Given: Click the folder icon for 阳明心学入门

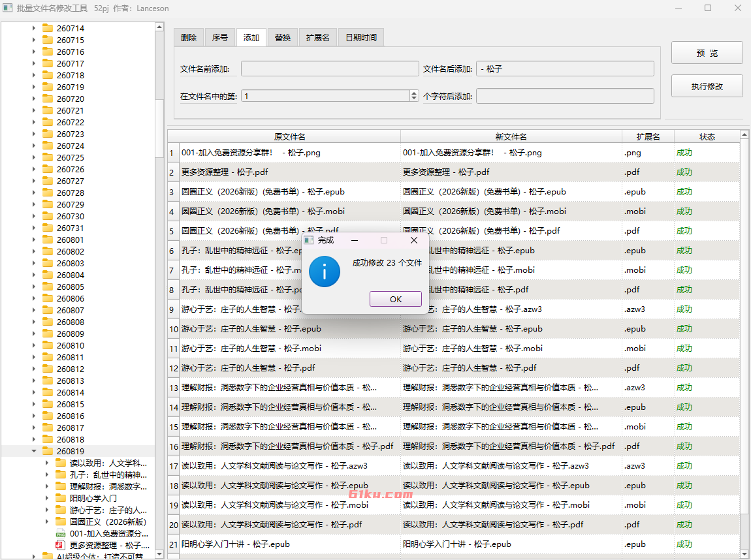Looking at the screenshot, I should pos(60,498).
